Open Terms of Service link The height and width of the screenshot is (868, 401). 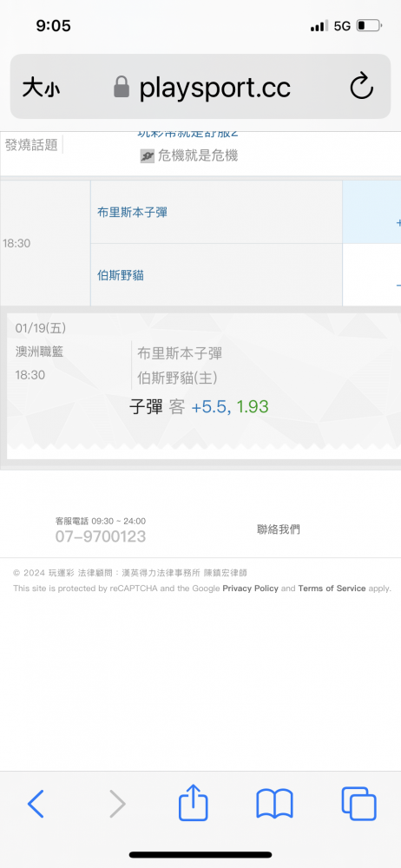coord(332,589)
